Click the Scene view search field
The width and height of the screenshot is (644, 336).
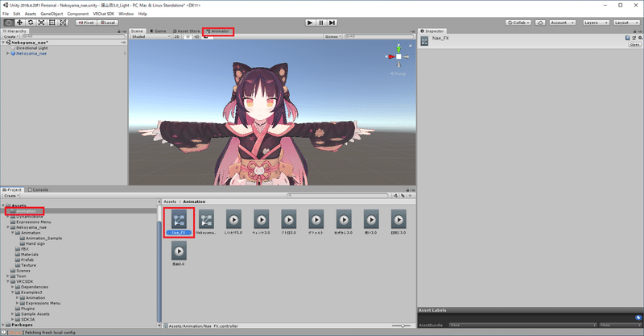378,36
